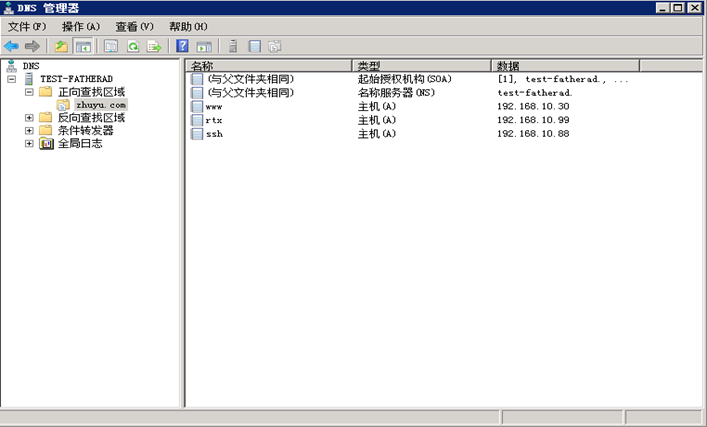
Task: Select the DNS root tree label
Action: pyautogui.click(x=31, y=66)
